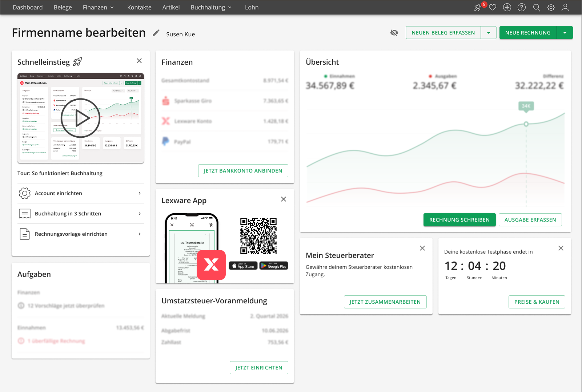
Task: Click the Rechnung schreiben button
Action: click(459, 220)
